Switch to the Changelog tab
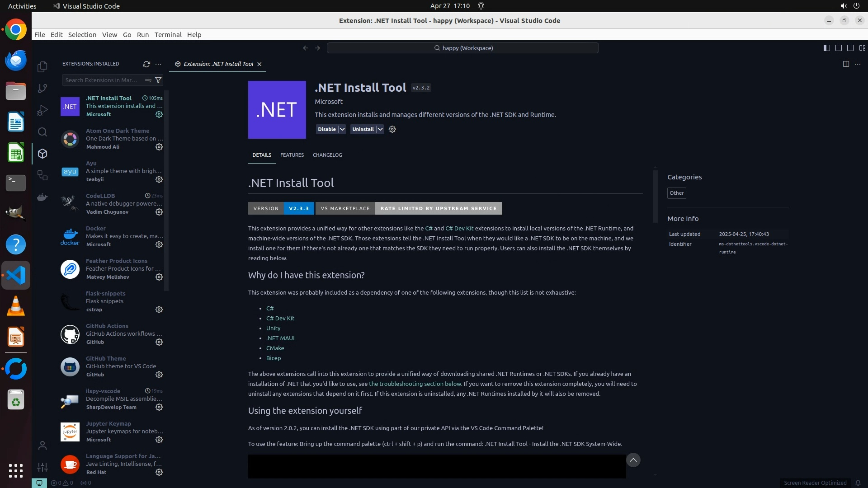 click(x=327, y=155)
